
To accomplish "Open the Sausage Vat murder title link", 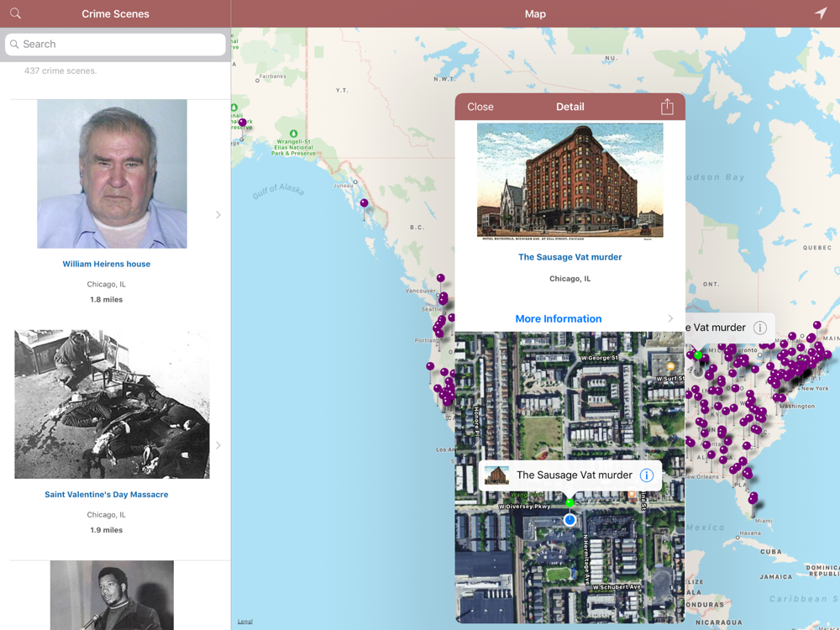I will click(570, 257).
